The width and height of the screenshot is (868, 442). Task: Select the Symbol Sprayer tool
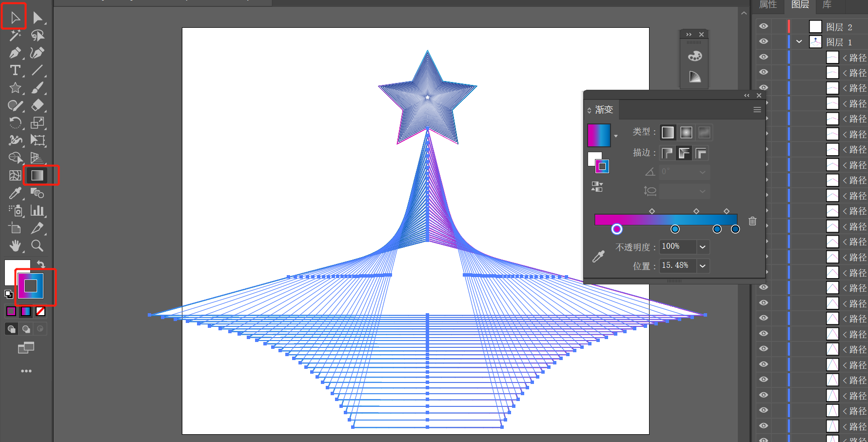(15, 211)
